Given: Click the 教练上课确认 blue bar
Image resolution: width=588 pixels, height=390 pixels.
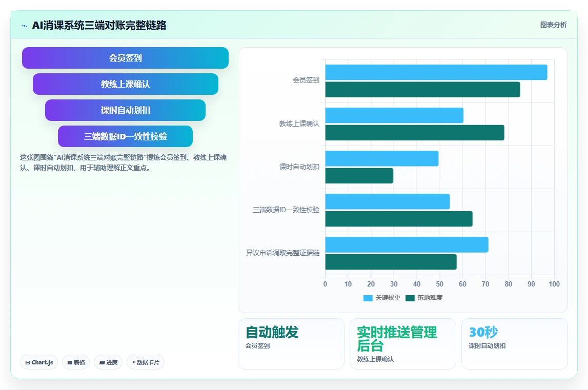Looking at the screenshot, I should pyautogui.click(x=395, y=115).
